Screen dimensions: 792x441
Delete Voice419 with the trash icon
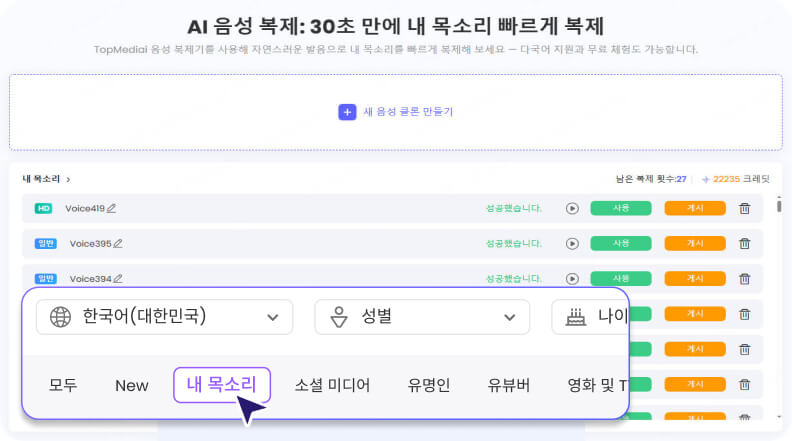744,208
